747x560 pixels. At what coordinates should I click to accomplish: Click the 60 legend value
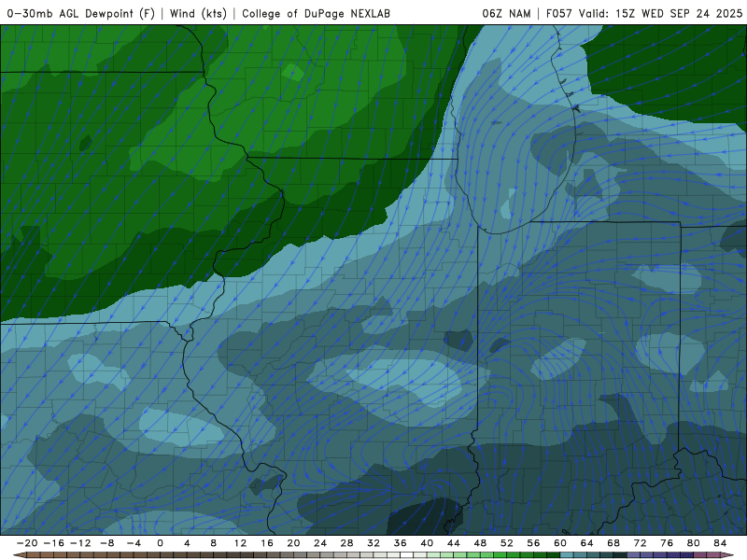[x=560, y=543]
